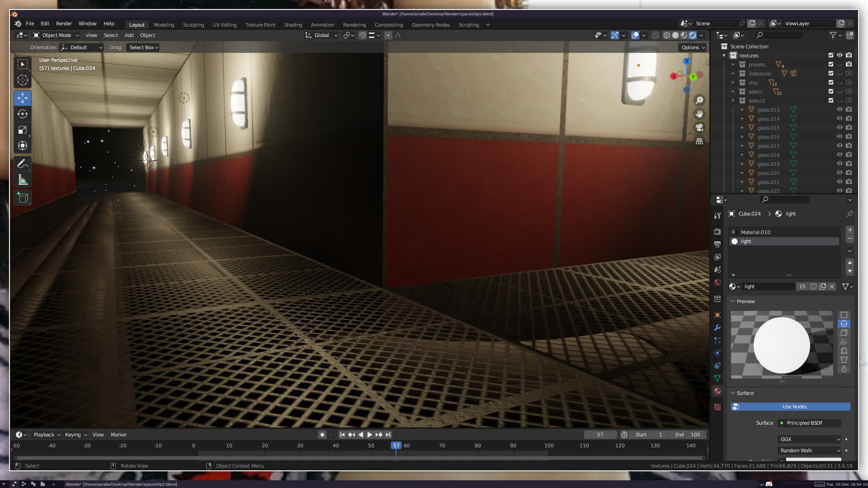Collapse the select2 collection
Image resolution: width=868 pixels, height=488 pixels.
point(733,101)
